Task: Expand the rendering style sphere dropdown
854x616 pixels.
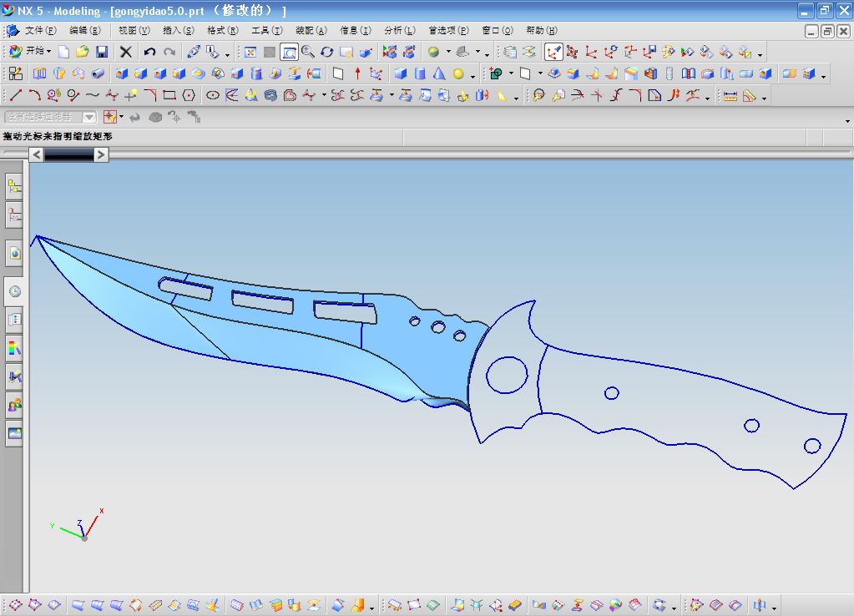Action: pos(448,52)
